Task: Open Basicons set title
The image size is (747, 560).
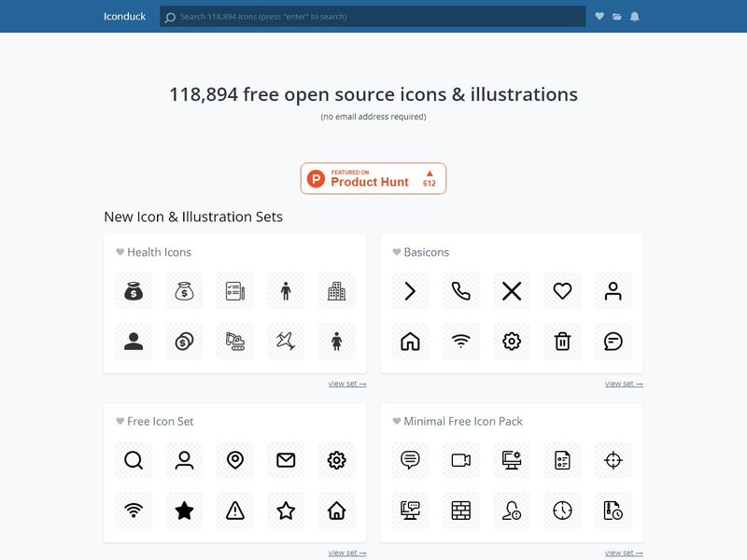Action: [x=427, y=252]
